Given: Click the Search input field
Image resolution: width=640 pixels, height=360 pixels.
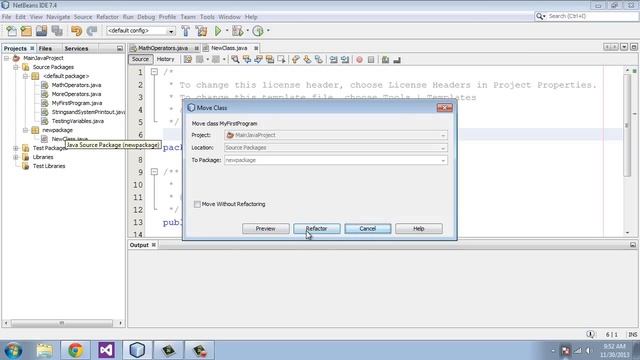Looking at the screenshot, I should click(x=592, y=16).
